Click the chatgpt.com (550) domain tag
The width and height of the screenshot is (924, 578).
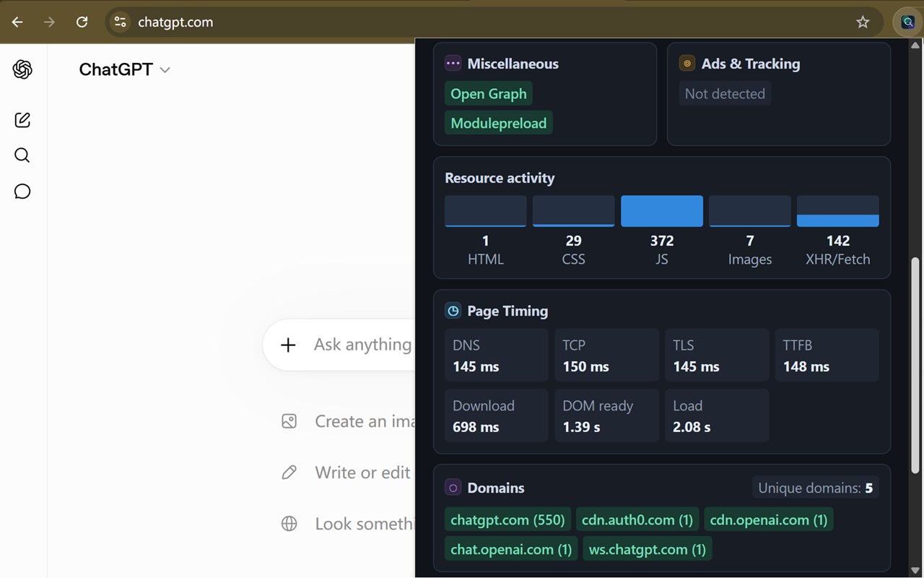tap(507, 519)
